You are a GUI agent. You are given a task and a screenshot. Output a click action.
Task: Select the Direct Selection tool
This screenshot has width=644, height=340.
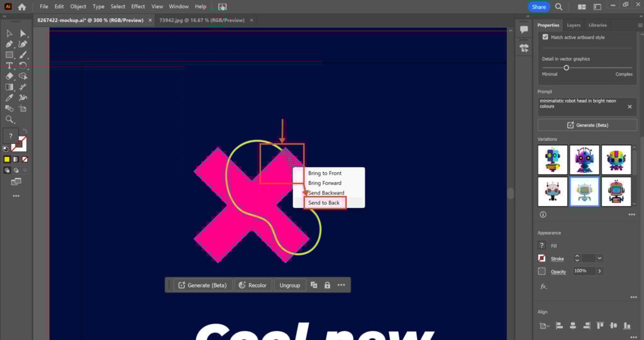tap(23, 33)
